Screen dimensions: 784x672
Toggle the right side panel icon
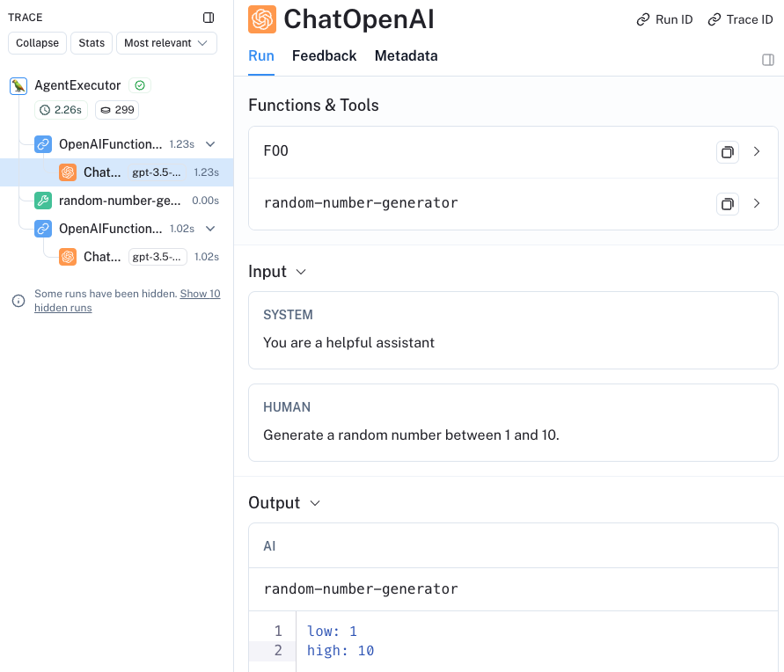pyautogui.click(x=767, y=60)
